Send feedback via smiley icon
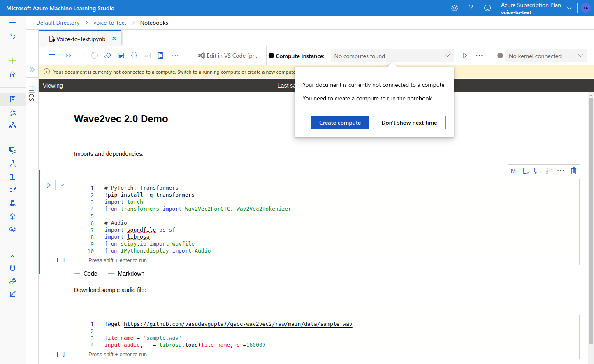The image size is (594, 364). pyautogui.click(x=487, y=8)
